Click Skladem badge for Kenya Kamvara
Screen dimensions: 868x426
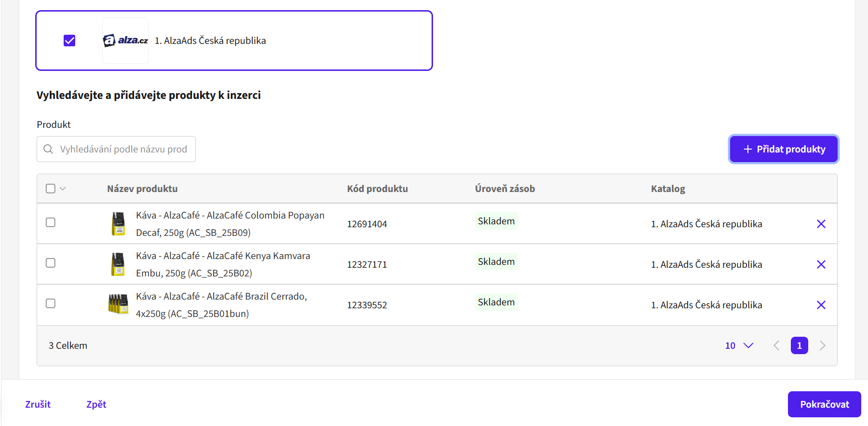[x=496, y=261]
